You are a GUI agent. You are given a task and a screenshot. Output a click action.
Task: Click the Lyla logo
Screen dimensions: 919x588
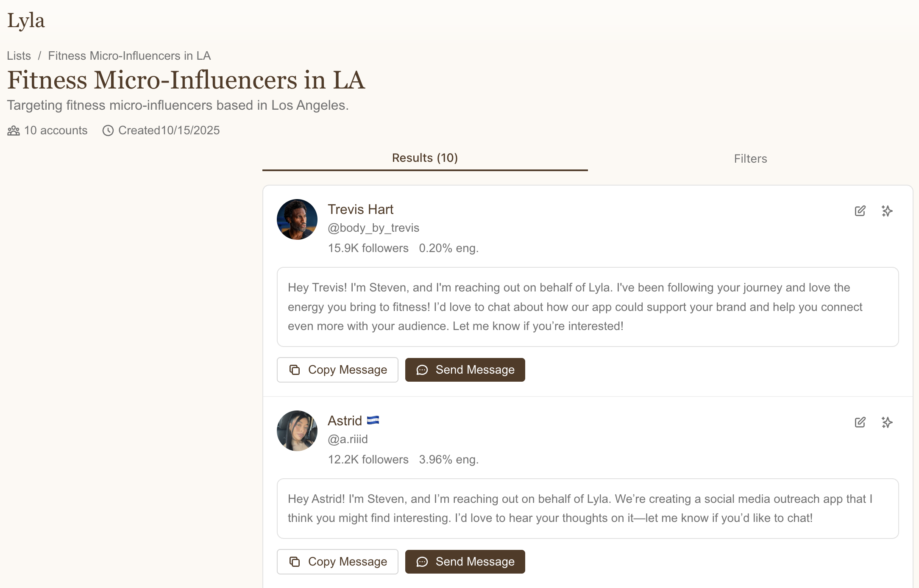[x=26, y=20]
